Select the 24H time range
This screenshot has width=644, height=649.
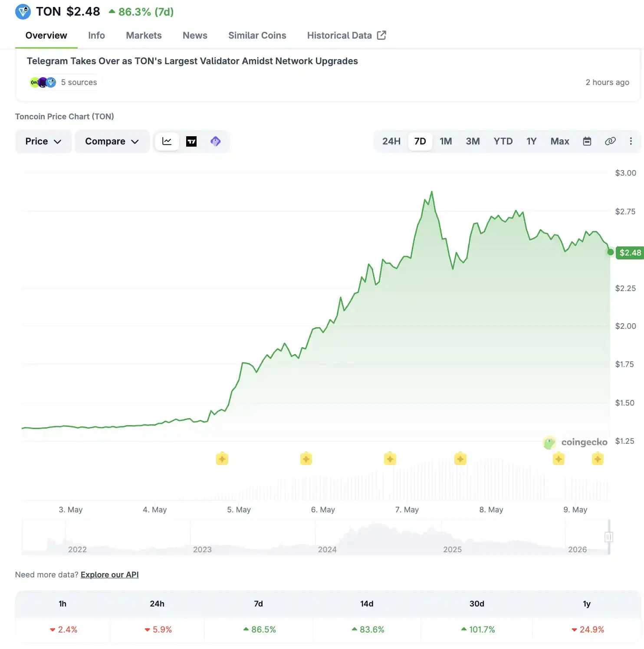click(x=391, y=141)
